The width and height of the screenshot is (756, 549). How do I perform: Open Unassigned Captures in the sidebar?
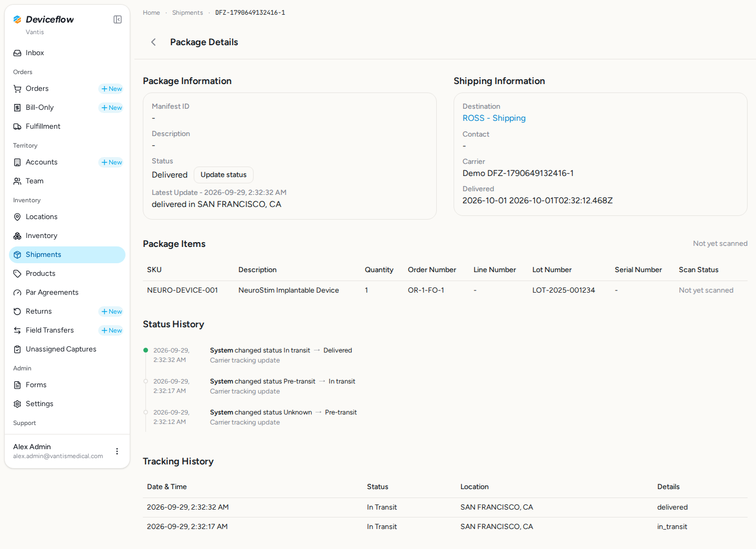tap(67, 349)
